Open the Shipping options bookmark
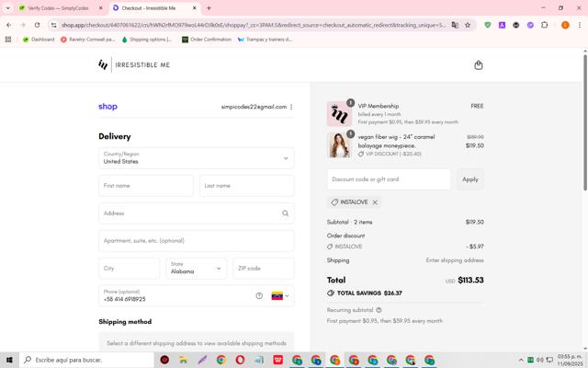The width and height of the screenshot is (588, 368). click(x=147, y=40)
